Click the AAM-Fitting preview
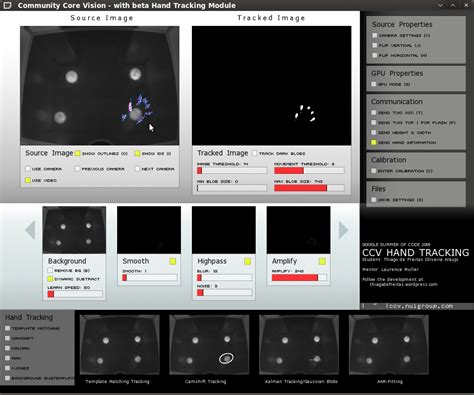This screenshot has width=474, height=395. (389, 345)
